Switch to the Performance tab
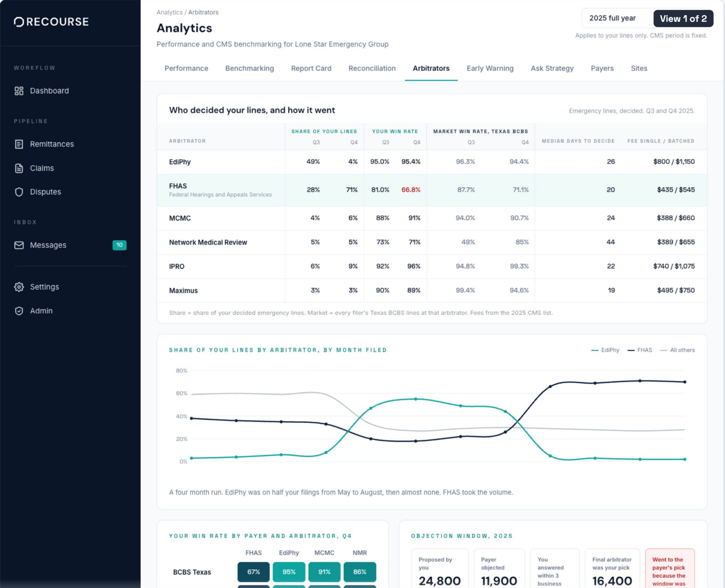Viewport: 725px width, 588px height. point(186,68)
